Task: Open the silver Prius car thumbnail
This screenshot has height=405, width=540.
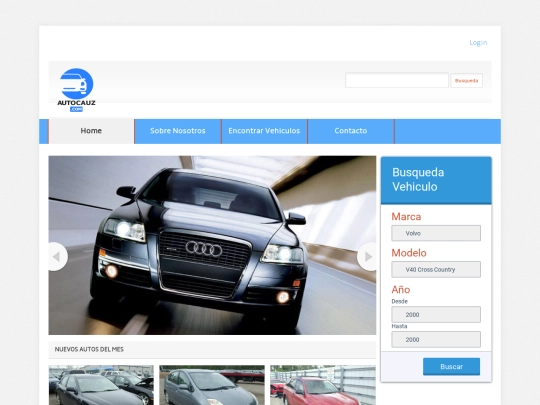Action: tap(212, 385)
